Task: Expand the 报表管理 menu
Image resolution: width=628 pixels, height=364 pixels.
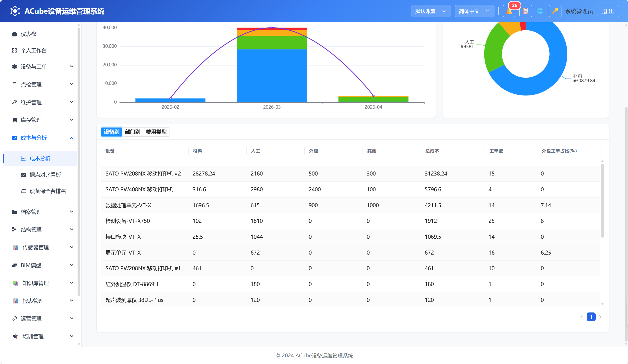Action: click(x=72, y=301)
